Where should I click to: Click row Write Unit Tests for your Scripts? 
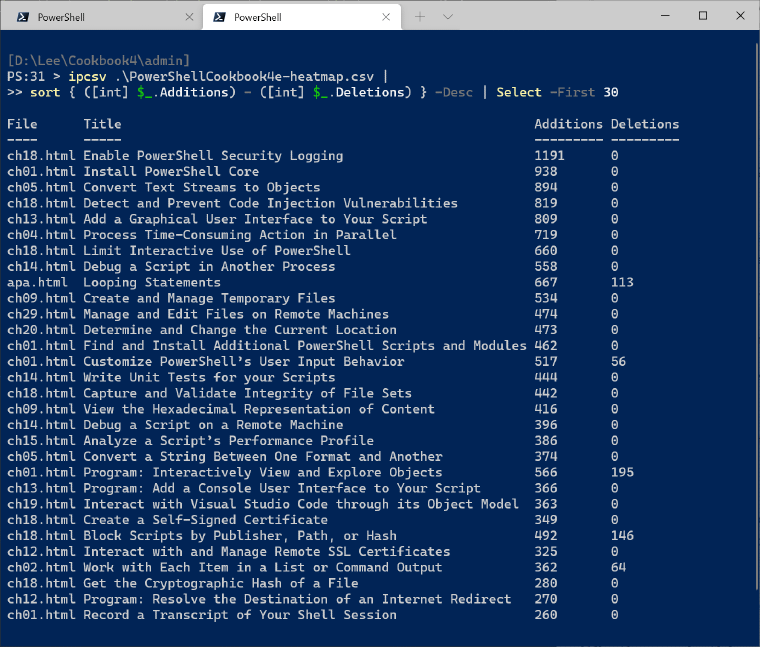pyautogui.click(x=343, y=377)
